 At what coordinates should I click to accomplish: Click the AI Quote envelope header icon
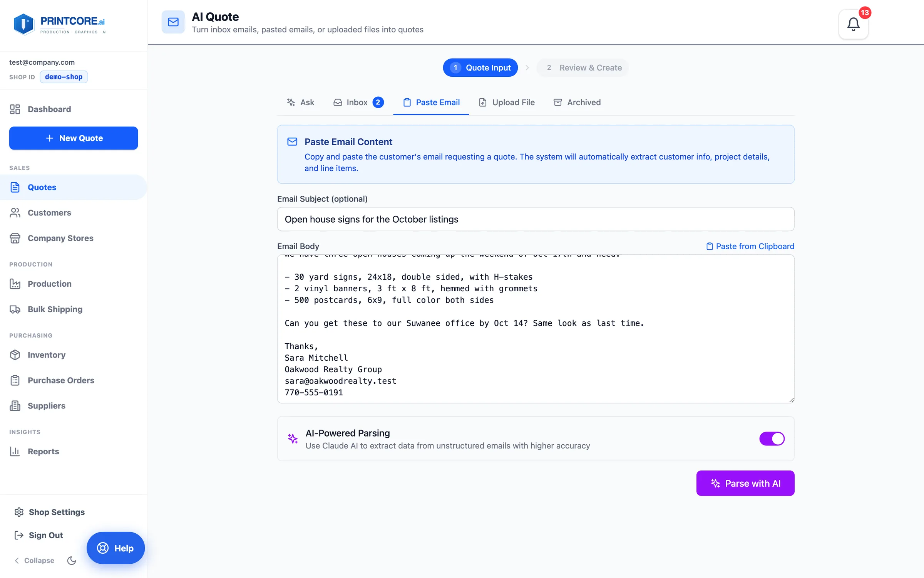[173, 22]
